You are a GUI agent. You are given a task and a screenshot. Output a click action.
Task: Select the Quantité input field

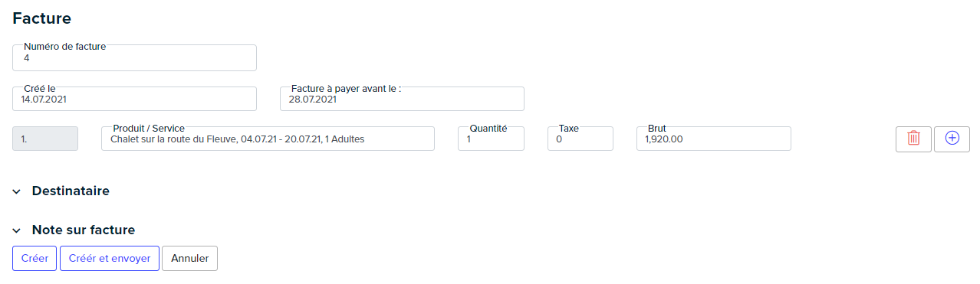(491, 139)
